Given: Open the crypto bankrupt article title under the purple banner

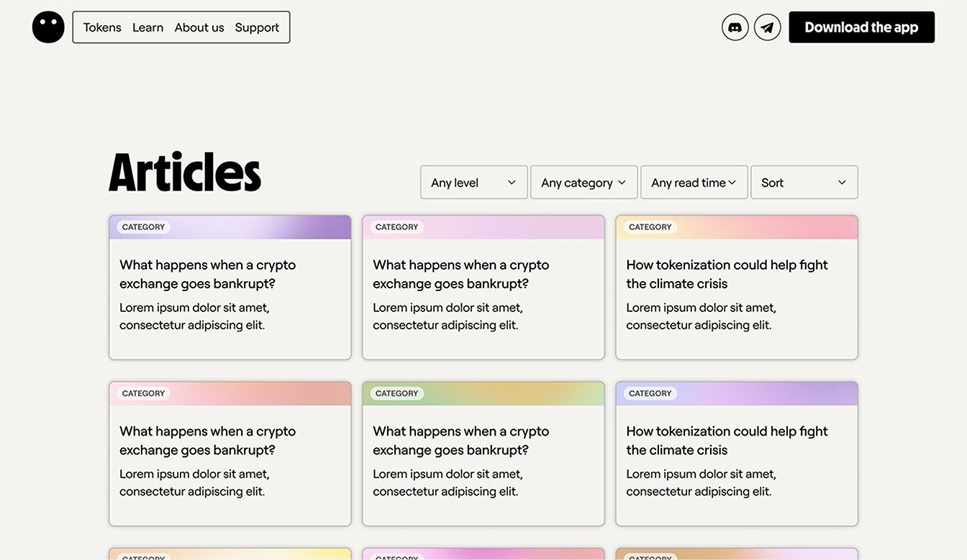Looking at the screenshot, I should [207, 274].
